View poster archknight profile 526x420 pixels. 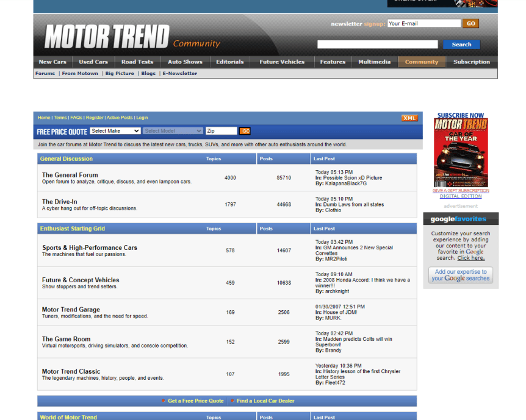[337, 291]
